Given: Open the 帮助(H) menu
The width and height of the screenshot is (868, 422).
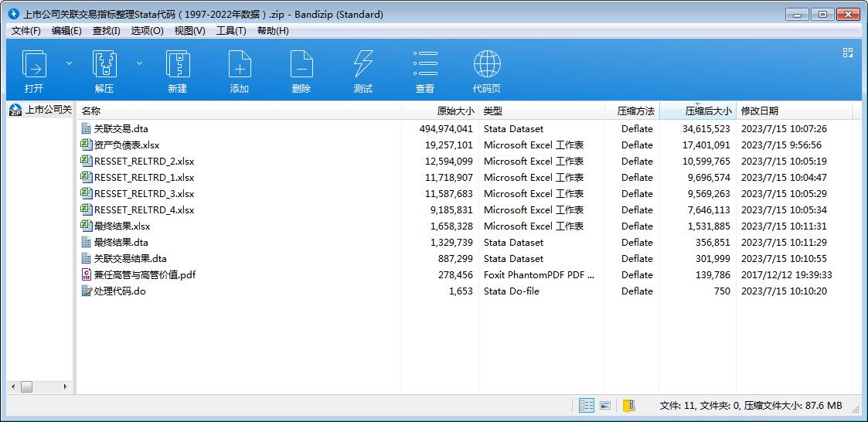Looking at the screenshot, I should [x=273, y=31].
